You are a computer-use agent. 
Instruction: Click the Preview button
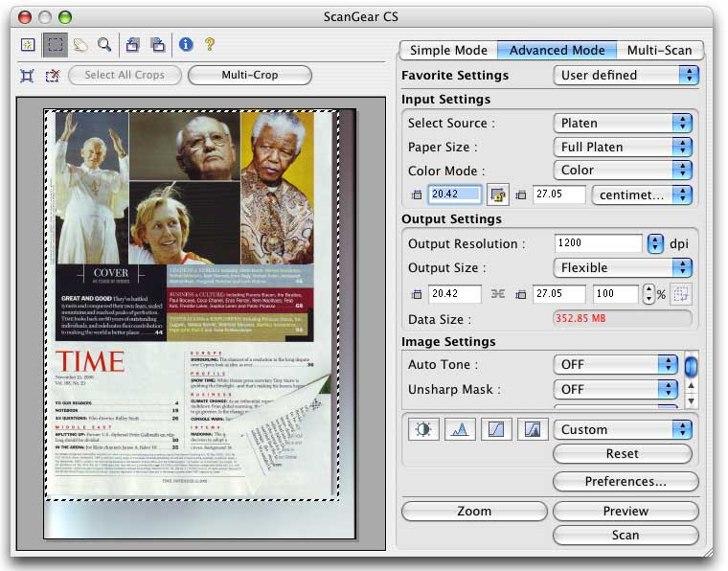point(626,511)
